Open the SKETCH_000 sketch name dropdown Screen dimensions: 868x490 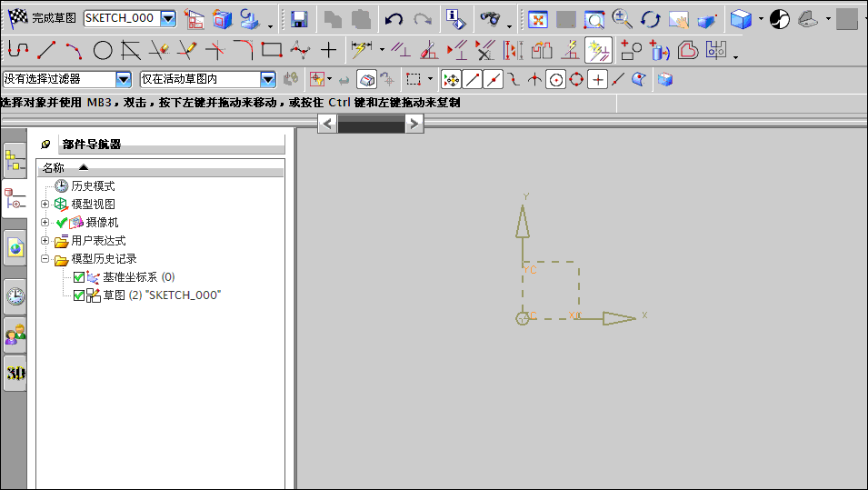(x=168, y=18)
